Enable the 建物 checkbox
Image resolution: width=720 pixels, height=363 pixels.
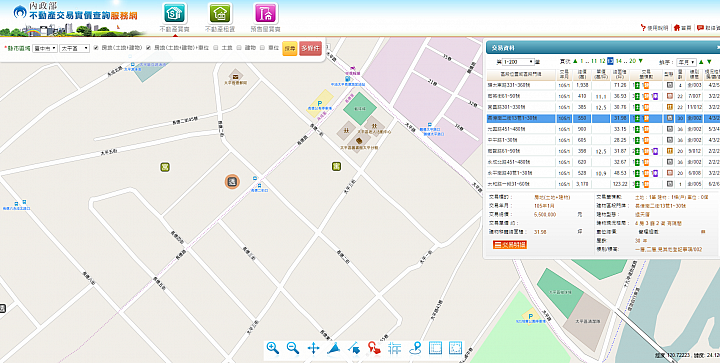239,47
